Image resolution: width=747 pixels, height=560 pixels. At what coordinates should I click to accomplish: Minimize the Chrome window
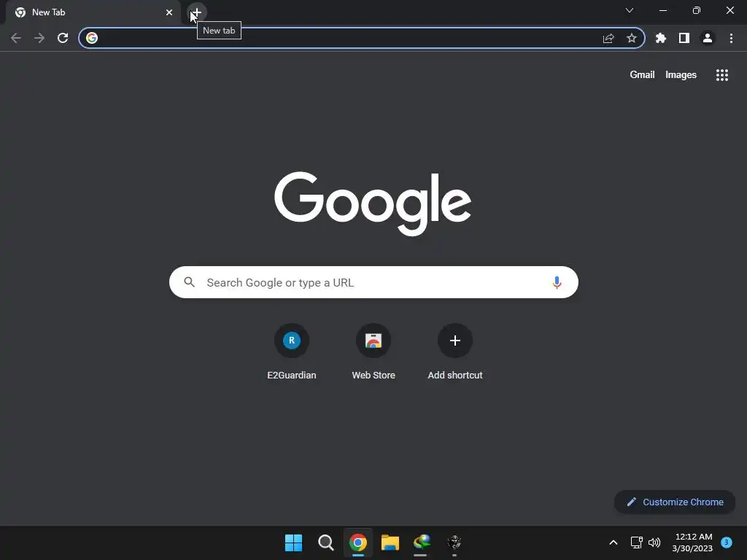click(663, 10)
